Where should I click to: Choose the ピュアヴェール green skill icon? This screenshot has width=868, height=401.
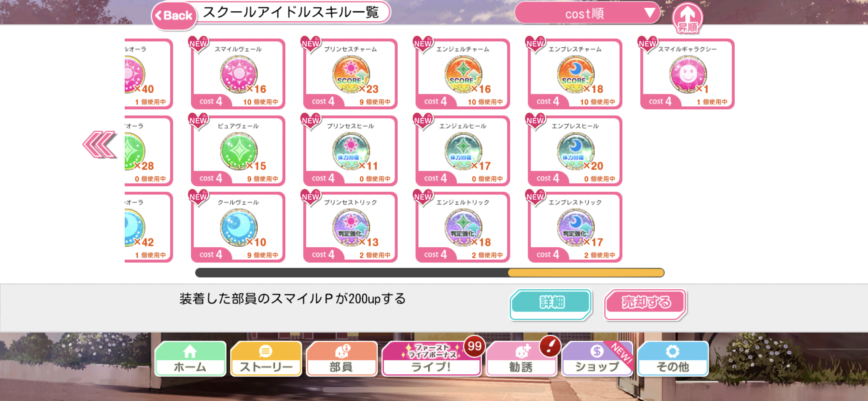pyautogui.click(x=238, y=151)
